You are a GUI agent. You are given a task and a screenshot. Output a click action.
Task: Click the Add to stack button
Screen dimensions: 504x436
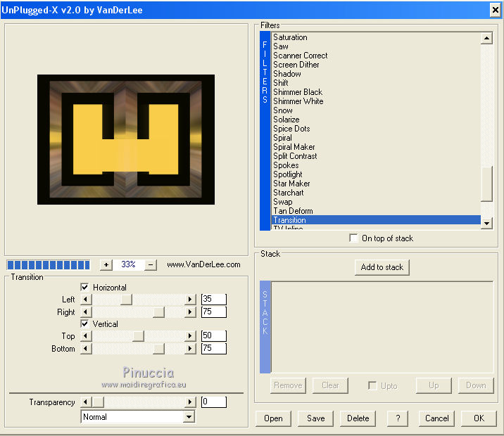(x=382, y=267)
